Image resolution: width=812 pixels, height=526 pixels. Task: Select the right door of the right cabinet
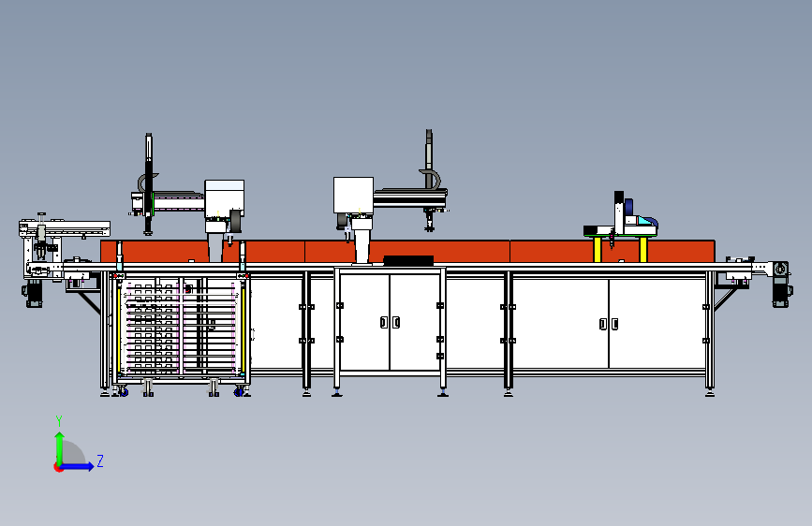657,323
